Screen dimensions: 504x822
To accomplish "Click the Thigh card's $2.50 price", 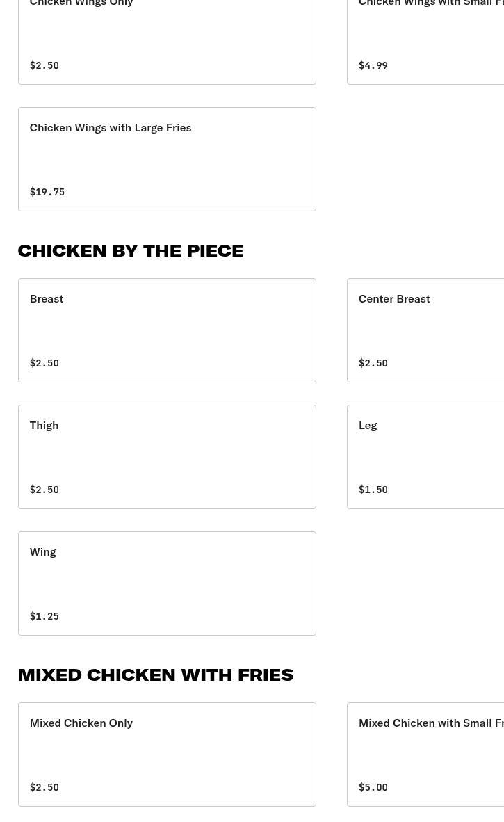I will click(44, 490).
